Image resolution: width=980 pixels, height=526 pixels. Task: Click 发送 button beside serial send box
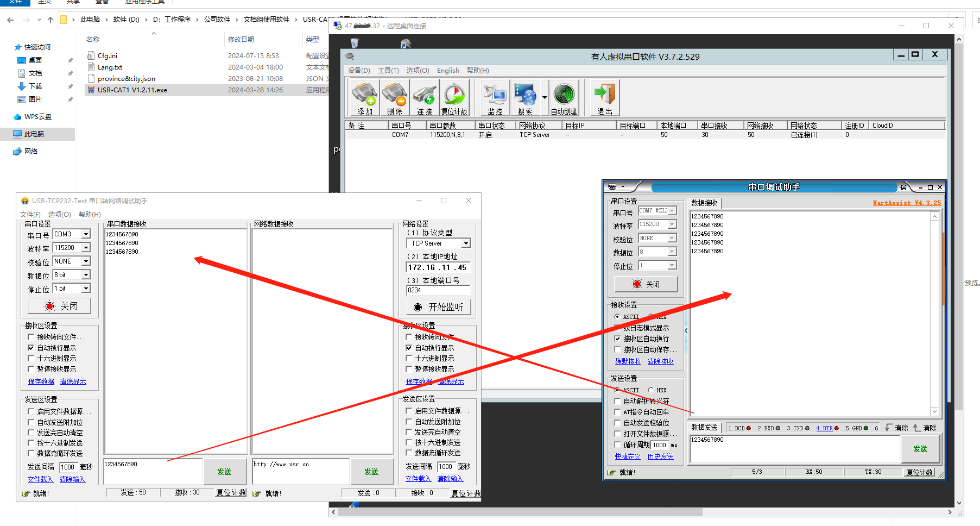click(224, 472)
